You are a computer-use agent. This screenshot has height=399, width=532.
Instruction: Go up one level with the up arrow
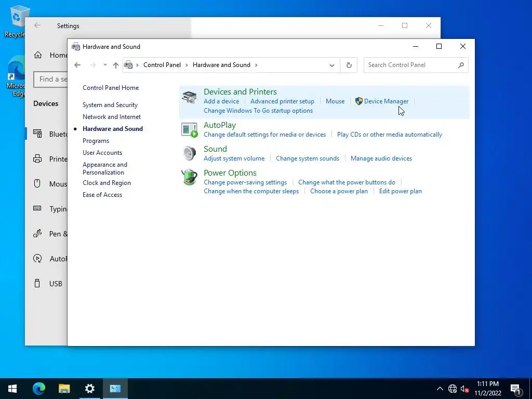click(116, 65)
